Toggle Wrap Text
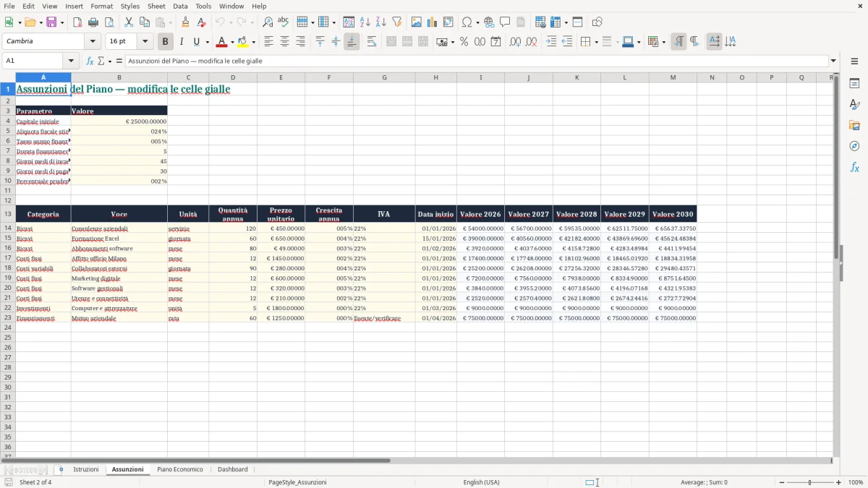Viewport: 868px width, 488px height. point(371,42)
